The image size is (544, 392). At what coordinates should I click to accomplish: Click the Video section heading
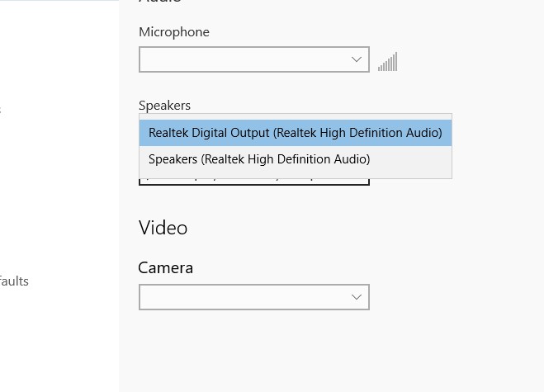point(163,227)
